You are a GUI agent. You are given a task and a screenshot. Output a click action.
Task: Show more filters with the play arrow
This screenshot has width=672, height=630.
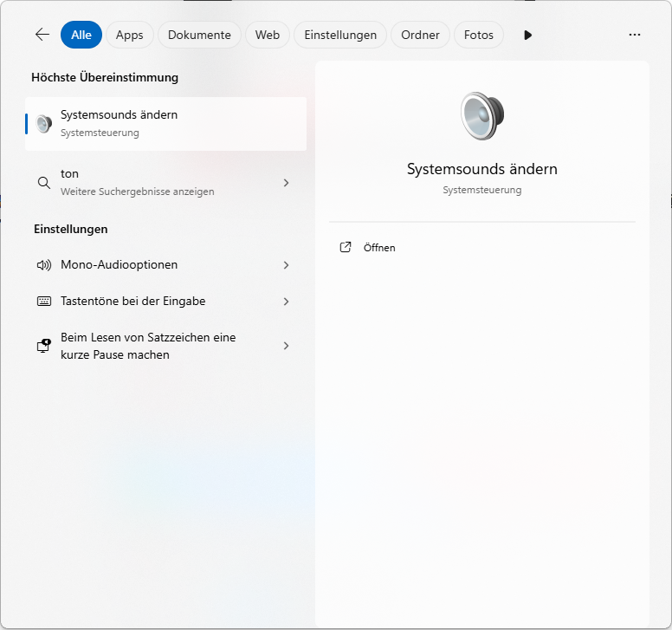click(x=528, y=35)
